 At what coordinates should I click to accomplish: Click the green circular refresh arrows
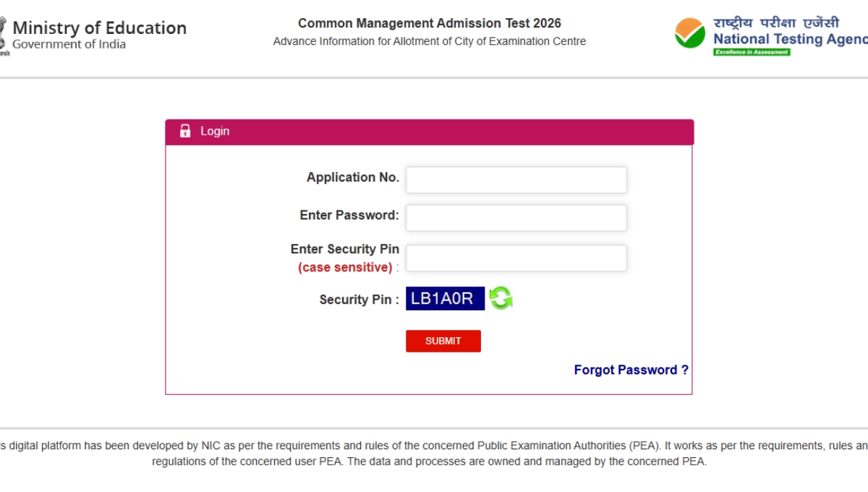tap(500, 297)
